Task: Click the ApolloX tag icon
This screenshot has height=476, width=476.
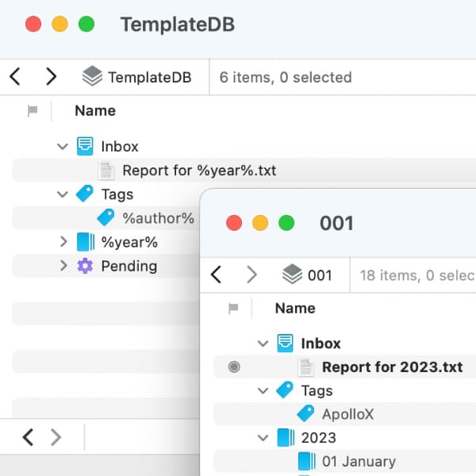Action: tap(305, 413)
